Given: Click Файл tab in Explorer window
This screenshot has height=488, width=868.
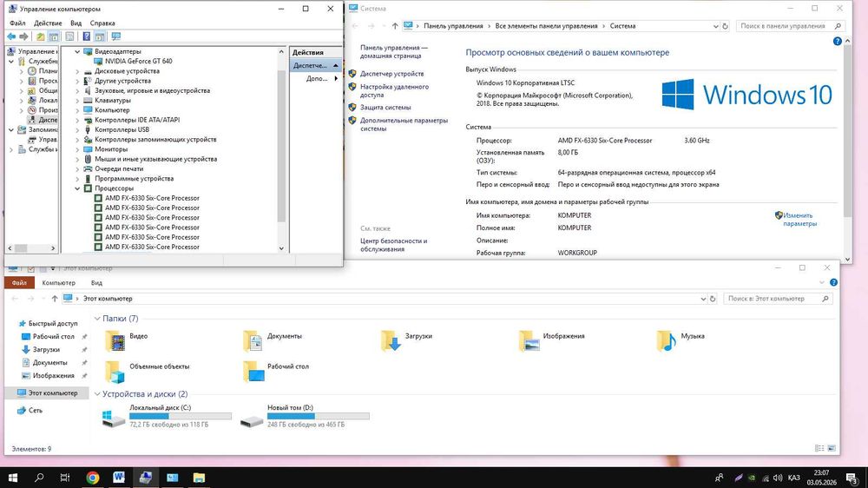Looking at the screenshot, I should click(19, 282).
